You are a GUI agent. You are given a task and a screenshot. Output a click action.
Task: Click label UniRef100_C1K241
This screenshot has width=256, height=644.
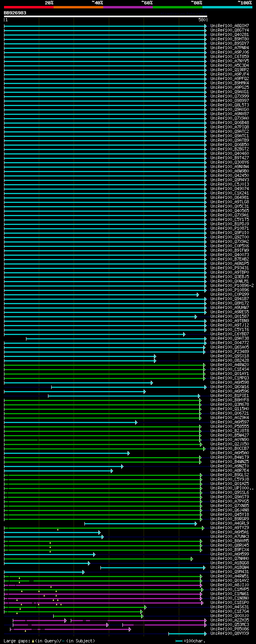[230, 193]
